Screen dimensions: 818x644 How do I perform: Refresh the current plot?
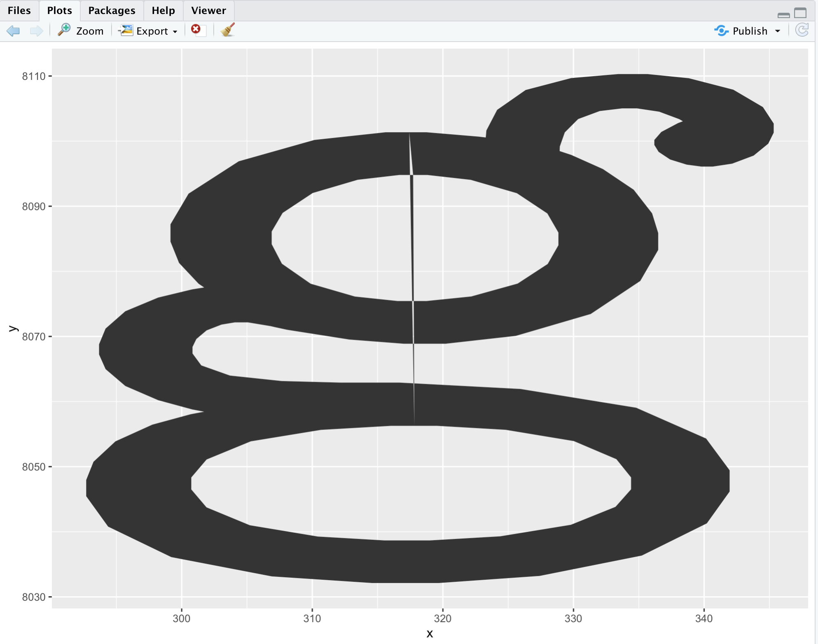(x=802, y=30)
